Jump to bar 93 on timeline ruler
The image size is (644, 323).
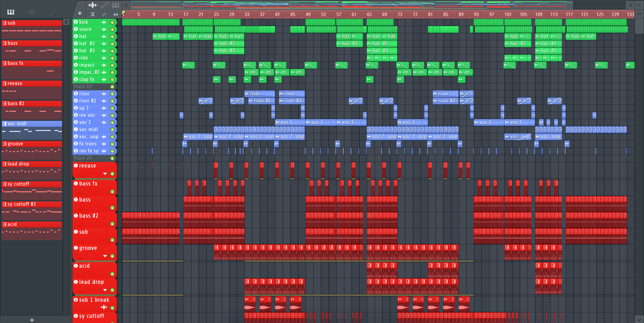point(476,15)
